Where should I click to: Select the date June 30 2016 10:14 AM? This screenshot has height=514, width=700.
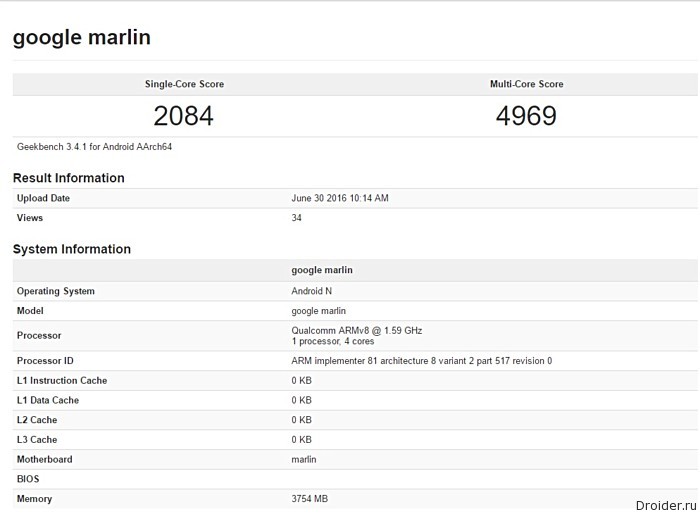click(x=340, y=198)
